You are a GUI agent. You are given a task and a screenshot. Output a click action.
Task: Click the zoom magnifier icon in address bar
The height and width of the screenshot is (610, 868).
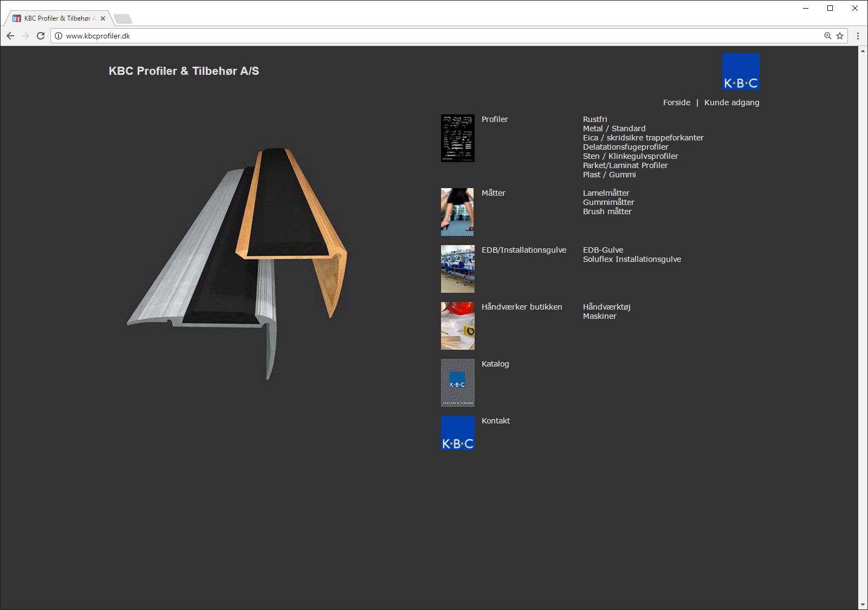[828, 36]
